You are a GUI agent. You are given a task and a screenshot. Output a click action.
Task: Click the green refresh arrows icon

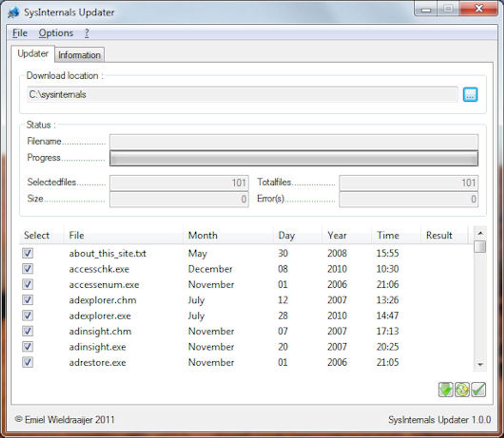pos(462,390)
